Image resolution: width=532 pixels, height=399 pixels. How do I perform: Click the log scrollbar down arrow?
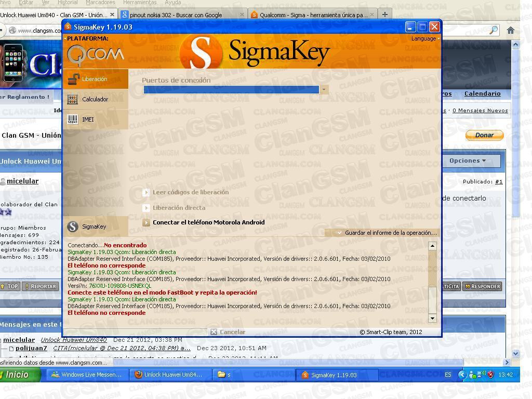[x=432, y=318]
